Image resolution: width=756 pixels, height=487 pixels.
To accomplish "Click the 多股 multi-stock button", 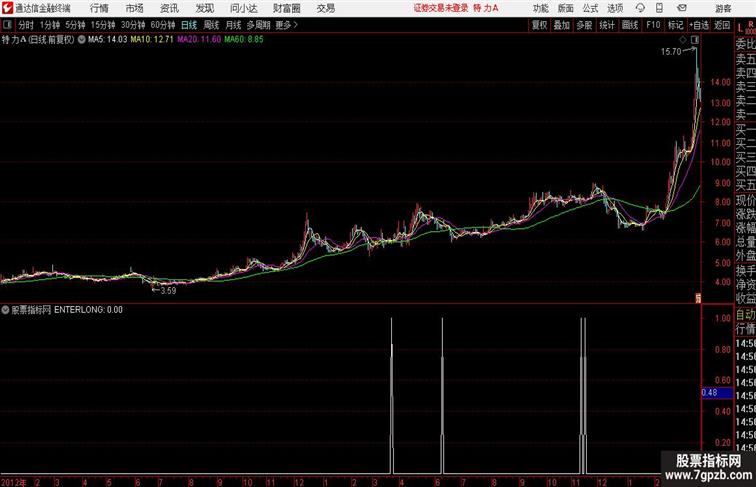I will pyautogui.click(x=584, y=25).
